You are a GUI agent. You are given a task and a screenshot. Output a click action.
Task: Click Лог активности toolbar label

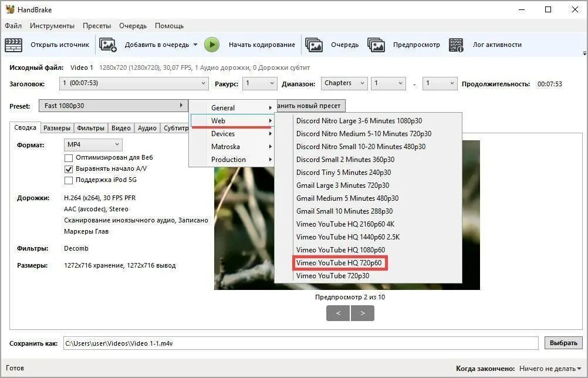click(x=497, y=45)
